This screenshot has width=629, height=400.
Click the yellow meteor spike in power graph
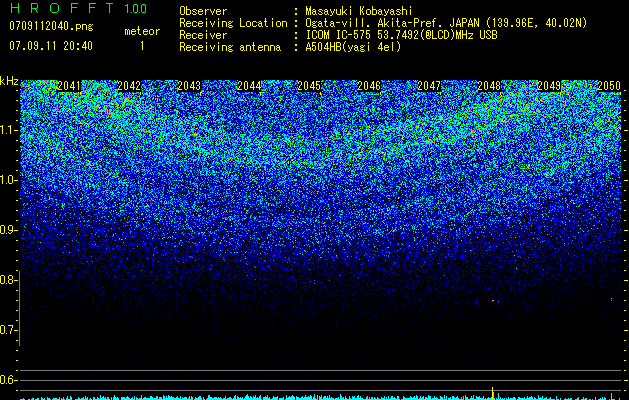[493, 393]
